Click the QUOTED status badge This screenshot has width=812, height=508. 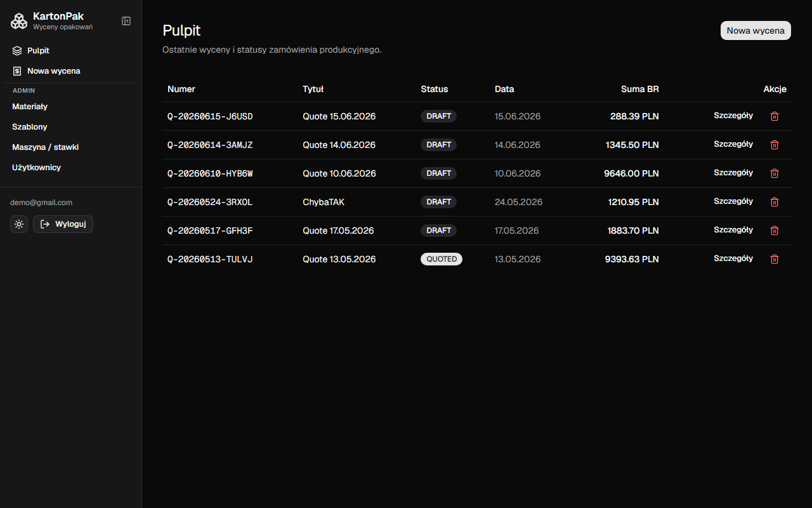click(x=442, y=259)
